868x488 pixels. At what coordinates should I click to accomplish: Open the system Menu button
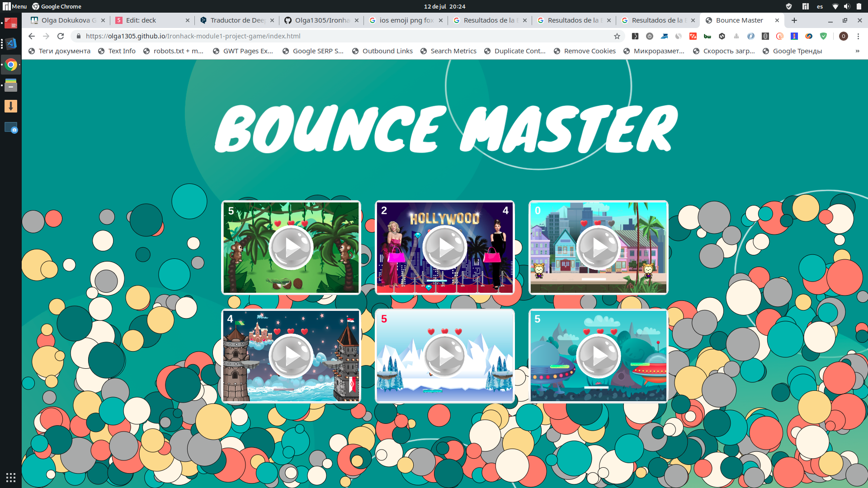[x=15, y=6]
